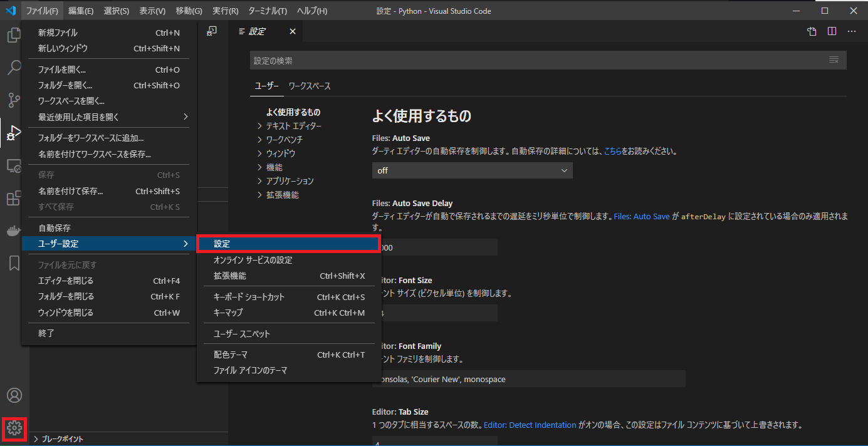This screenshot has width=868, height=446.
Task: Open the Source Control view icon
Action: (14, 100)
